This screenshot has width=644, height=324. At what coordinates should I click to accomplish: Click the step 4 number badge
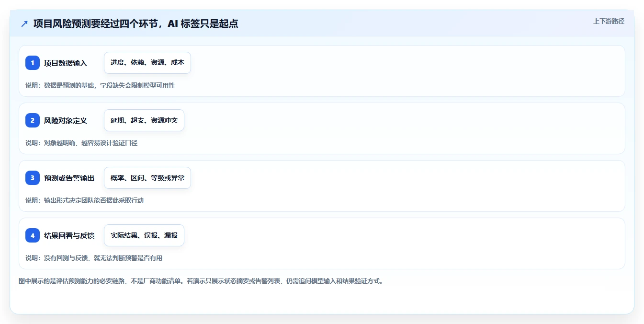click(33, 235)
